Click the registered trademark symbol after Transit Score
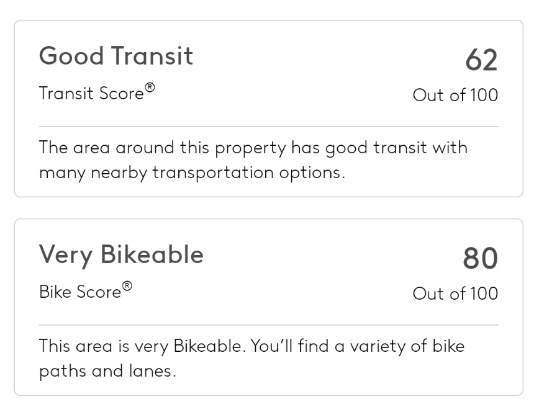 [x=150, y=88]
